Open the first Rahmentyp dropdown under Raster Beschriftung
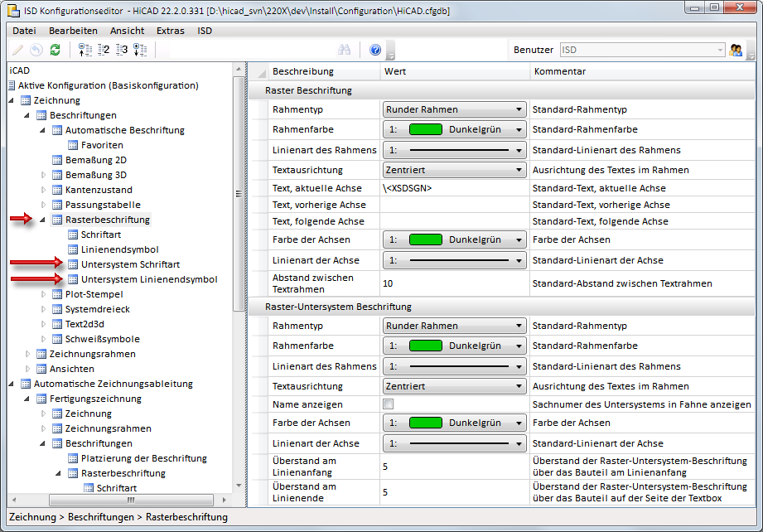The image size is (763, 532). point(454,109)
